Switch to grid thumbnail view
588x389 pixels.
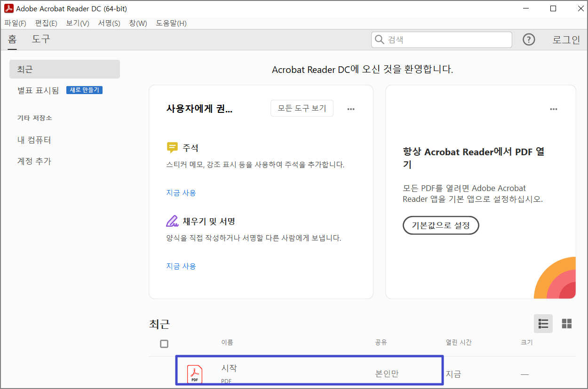567,324
